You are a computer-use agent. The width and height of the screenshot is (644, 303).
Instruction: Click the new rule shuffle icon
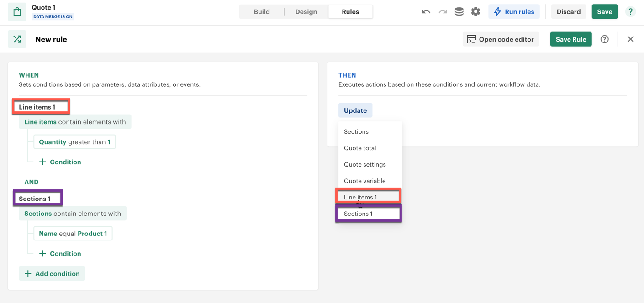tap(17, 39)
